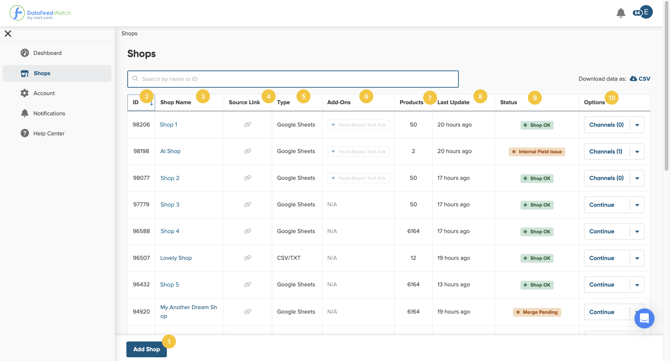This screenshot has height=361, width=670.
Task: Open the notifications bell in header
Action: click(620, 13)
